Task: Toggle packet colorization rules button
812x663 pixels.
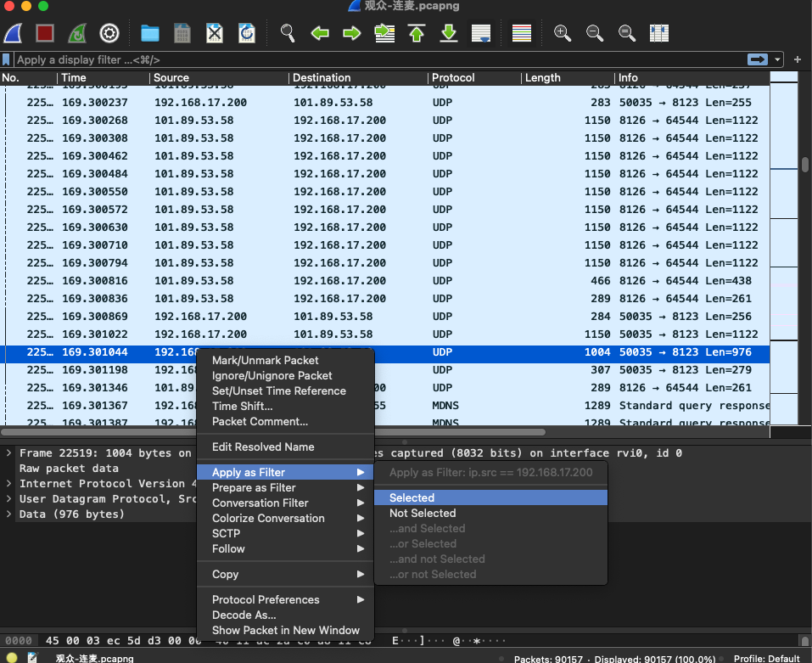Action: pyautogui.click(x=522, y=33)
